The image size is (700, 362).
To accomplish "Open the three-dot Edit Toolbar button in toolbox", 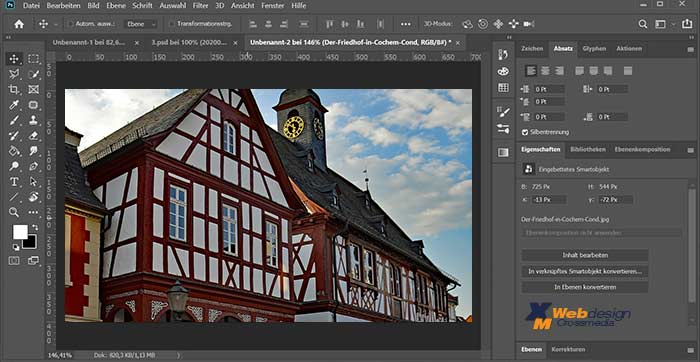I will click(33, 212).
